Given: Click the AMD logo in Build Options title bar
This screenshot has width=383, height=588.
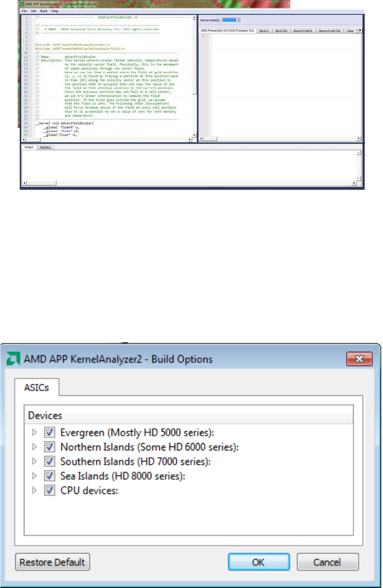Looking at the screenshot, I should click(13, 359).
